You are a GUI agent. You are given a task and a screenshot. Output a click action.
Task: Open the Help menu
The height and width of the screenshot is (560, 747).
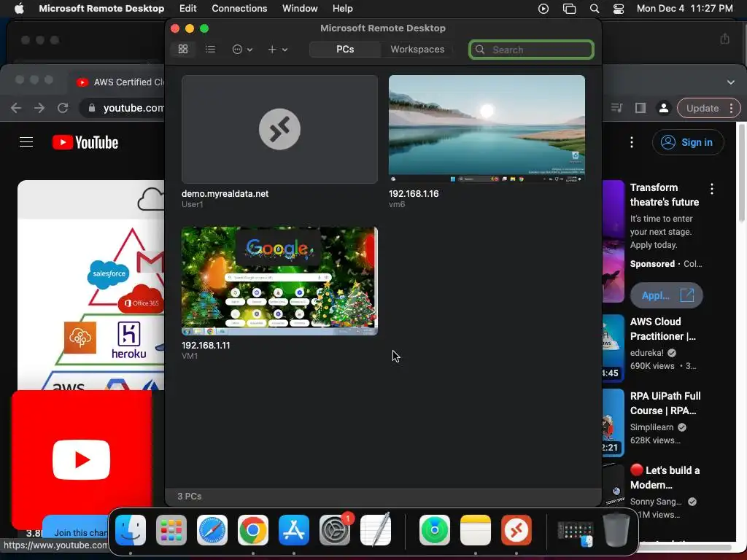tap(343, 9)
